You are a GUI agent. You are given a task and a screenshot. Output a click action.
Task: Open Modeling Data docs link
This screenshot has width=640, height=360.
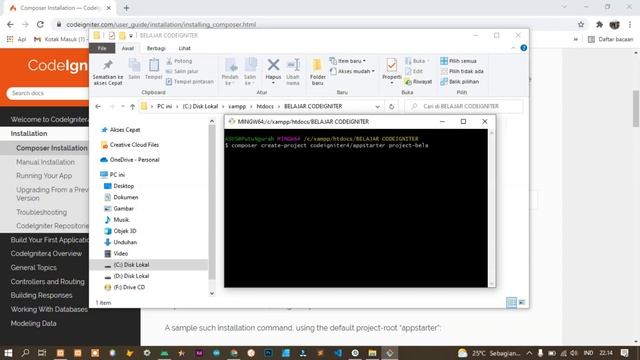[33, 323]
